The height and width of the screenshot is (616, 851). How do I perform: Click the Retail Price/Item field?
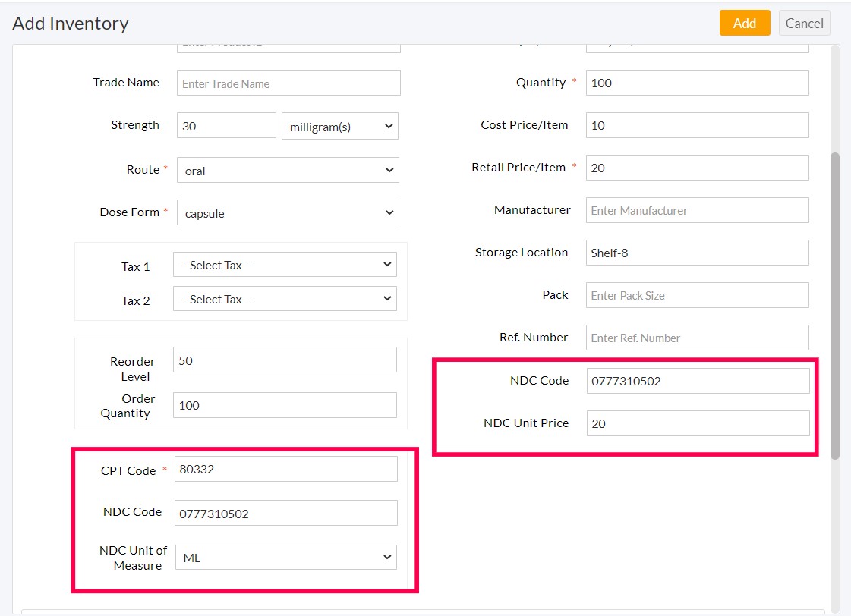[697, 168]
